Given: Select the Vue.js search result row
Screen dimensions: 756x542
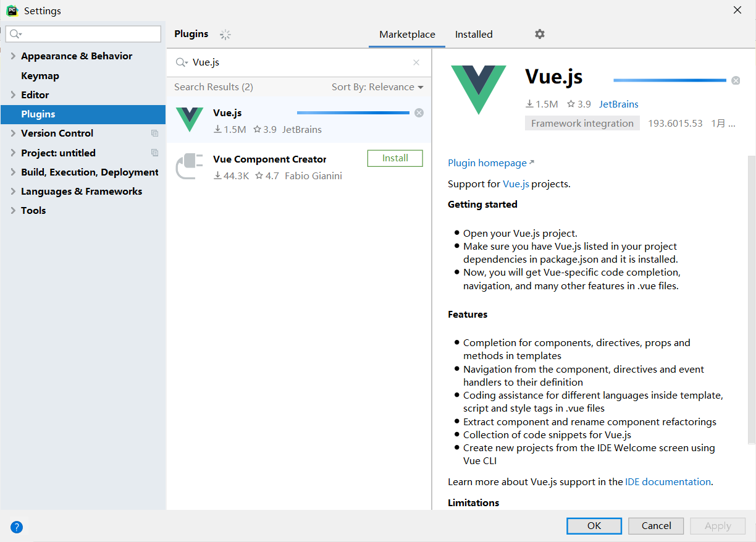Looking at the screenshot, I should point(299,120).
